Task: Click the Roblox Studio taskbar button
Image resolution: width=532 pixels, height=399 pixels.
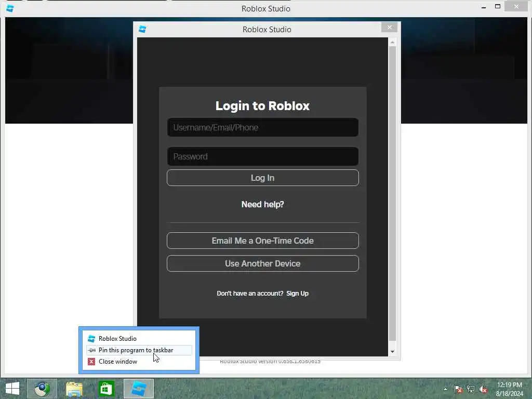Action: (x=138, y=389)
